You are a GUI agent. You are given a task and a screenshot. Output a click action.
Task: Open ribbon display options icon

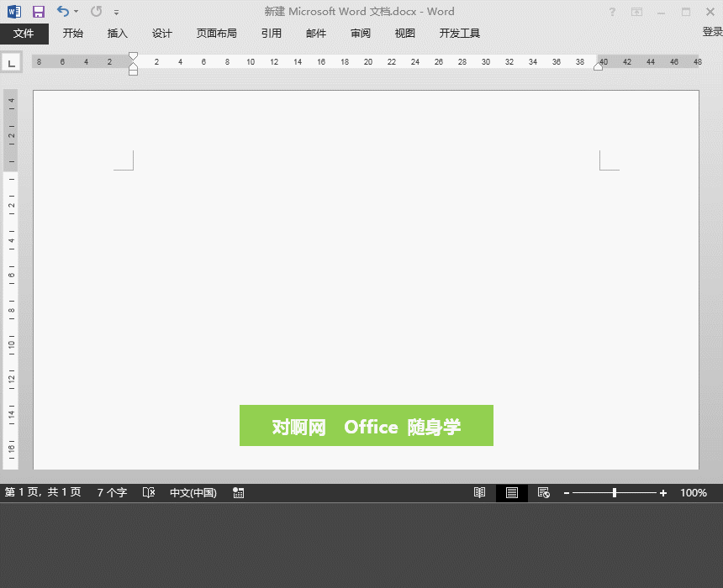pos(636,12)
